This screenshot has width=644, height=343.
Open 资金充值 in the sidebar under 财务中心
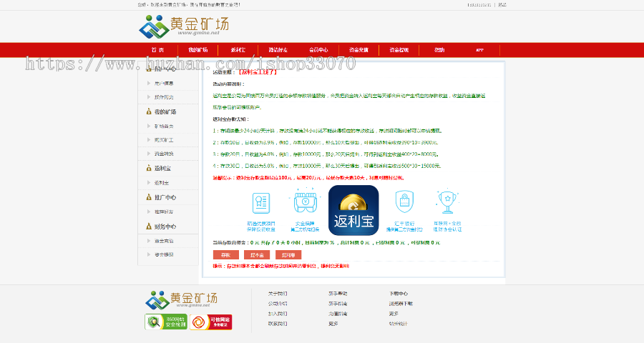click(164, 241)
